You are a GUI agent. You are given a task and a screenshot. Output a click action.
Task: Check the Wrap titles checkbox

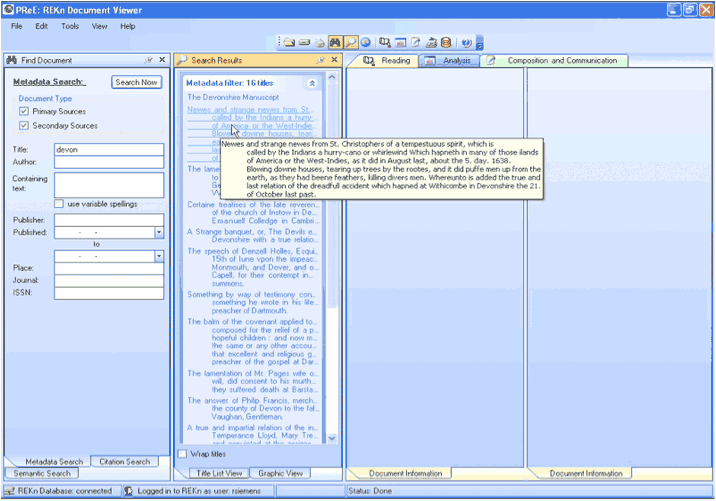tap(182, 454)
